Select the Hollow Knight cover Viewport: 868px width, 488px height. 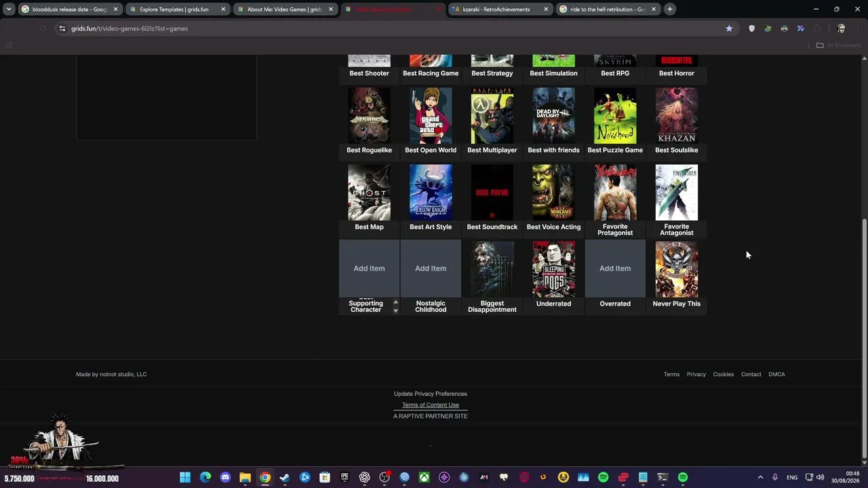pyautogui.click(x=431, y=192)
